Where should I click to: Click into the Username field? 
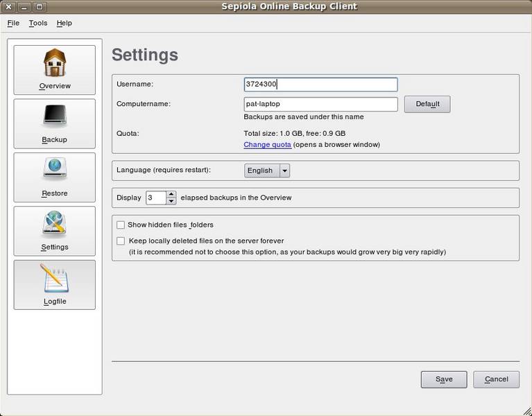click(x=320, y=85)
